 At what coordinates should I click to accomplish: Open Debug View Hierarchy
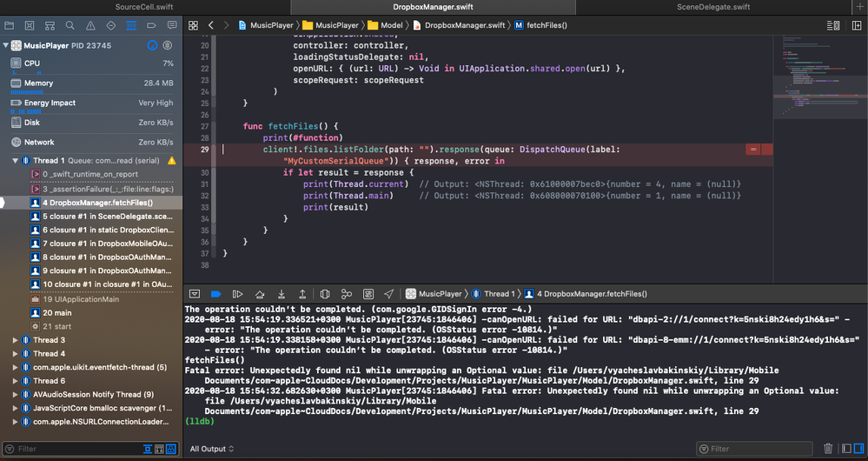click(324, 294)
